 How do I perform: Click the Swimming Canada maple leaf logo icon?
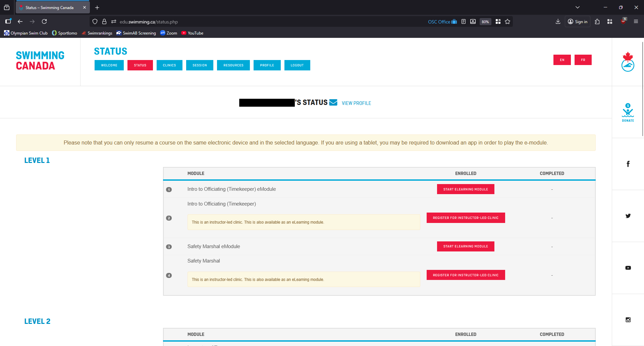click(x=628, y=62)
